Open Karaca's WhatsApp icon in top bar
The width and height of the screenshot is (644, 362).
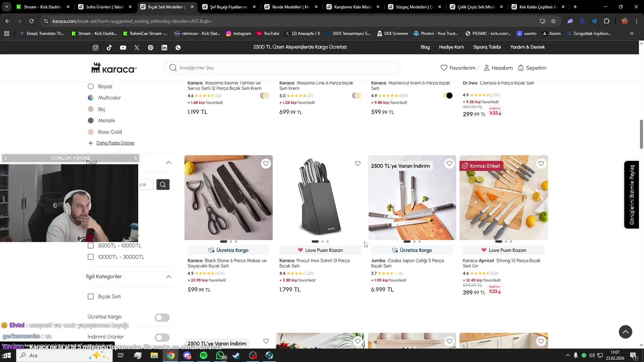(178, 47)
